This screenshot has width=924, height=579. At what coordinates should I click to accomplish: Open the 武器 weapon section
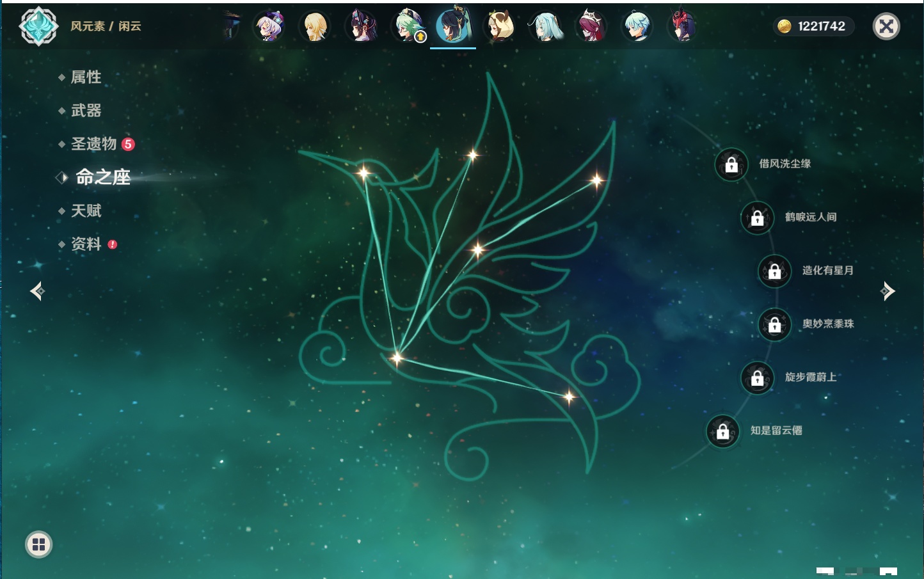(x=86, y=111)
